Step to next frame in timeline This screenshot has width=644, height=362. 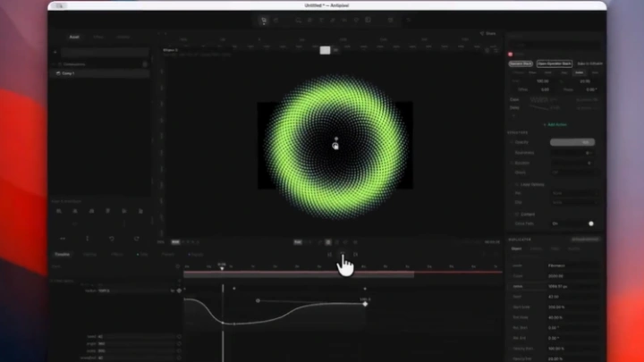(x=355, y=255)
